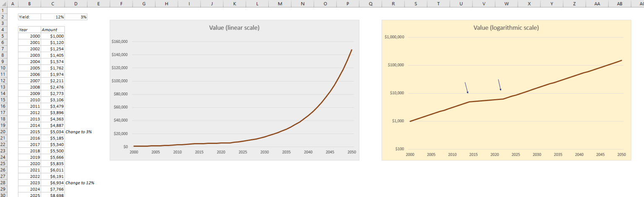Click the 2025 label on logarithmic chart axis
Image resolution: width=644 pixels, height=197 pixels.
pos(516,155)
